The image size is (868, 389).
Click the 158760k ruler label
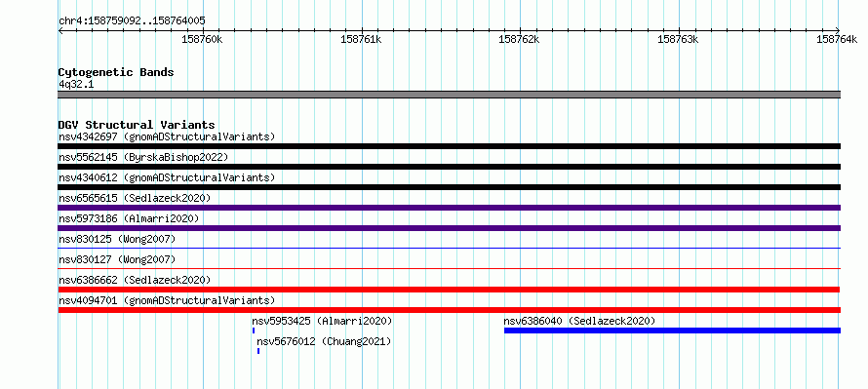pyautogui.click(x=202, y=39)
